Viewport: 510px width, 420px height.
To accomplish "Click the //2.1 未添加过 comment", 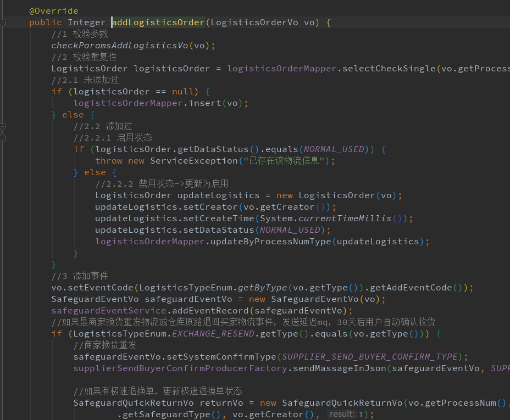I will click(x=85, y=80).
